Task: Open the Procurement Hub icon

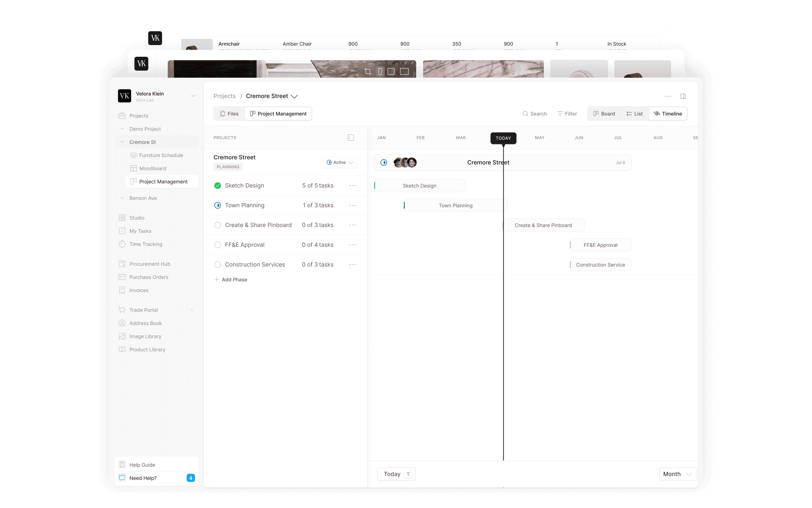Action: 122,264
